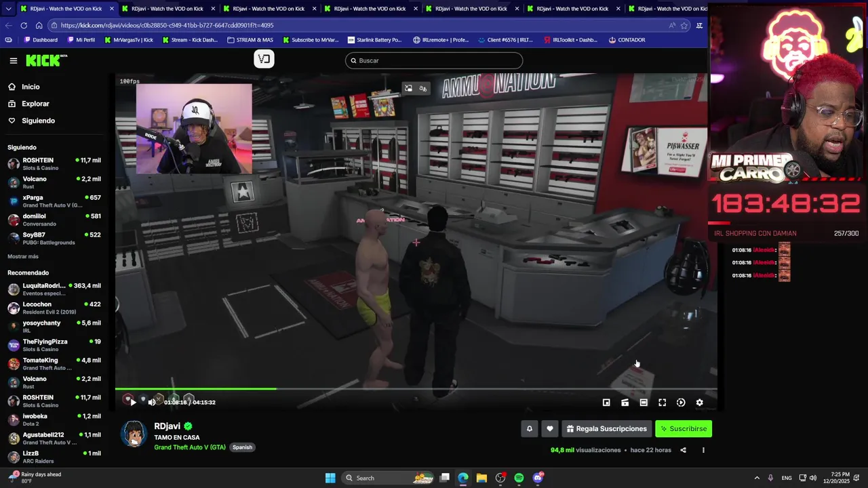Expand the browser tab list chevron
Screen dimensions: 868x488
point(8,9)
